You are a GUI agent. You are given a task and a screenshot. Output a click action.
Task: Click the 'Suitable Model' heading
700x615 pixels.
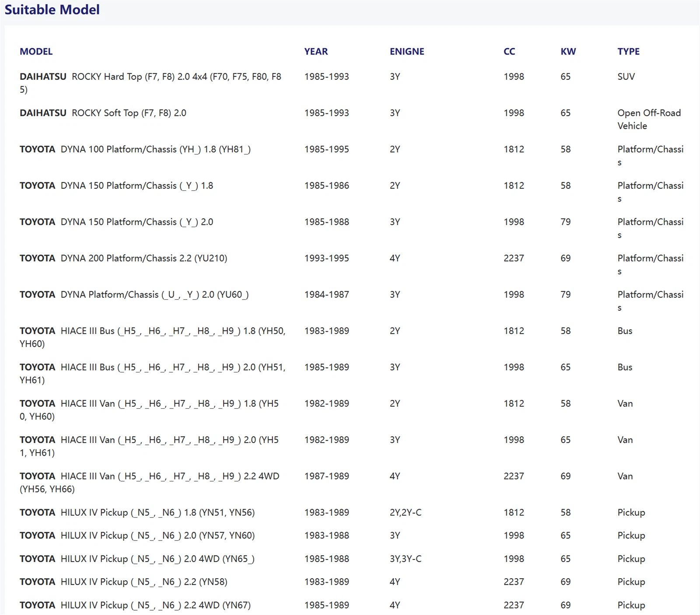pyautogui.click(x=52, y=10)
